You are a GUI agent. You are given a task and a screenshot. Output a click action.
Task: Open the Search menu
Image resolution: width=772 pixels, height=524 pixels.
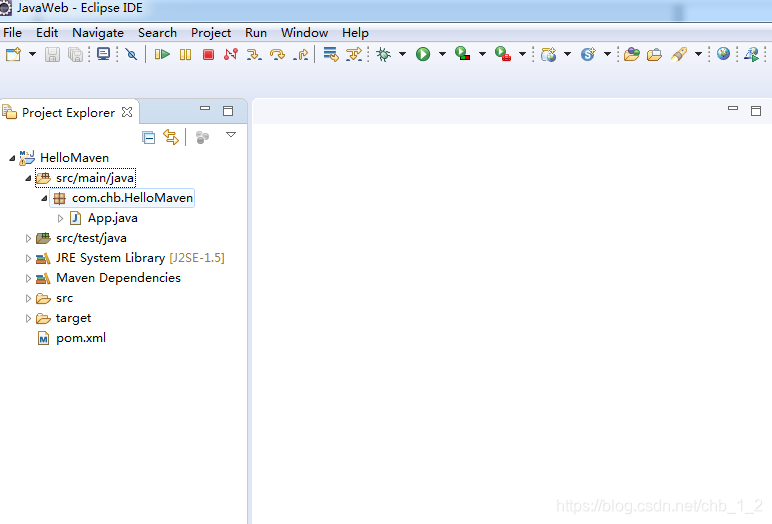[157, 33]
